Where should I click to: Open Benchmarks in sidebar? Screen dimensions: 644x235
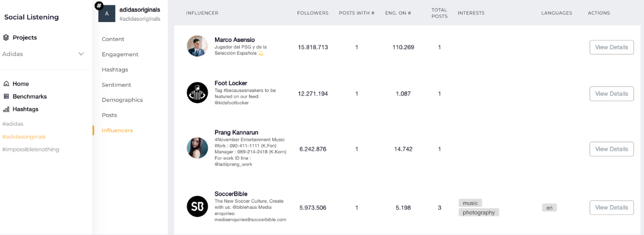[x=30, y=96]
